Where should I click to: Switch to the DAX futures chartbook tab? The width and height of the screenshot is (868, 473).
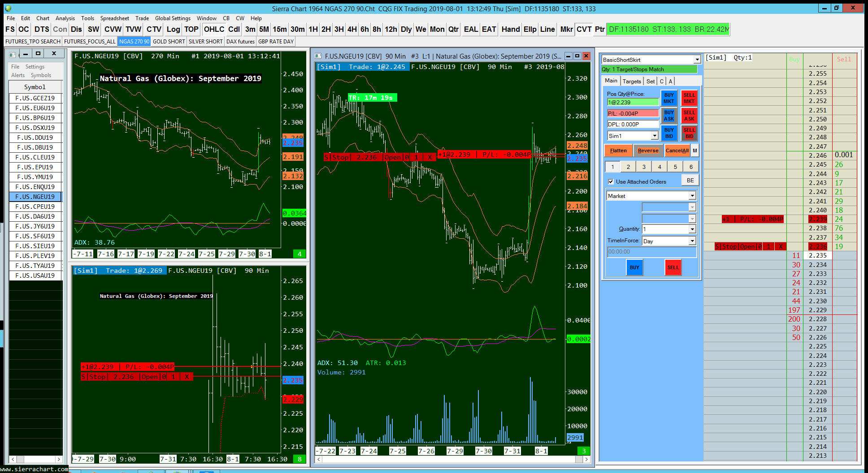[240, 42]
